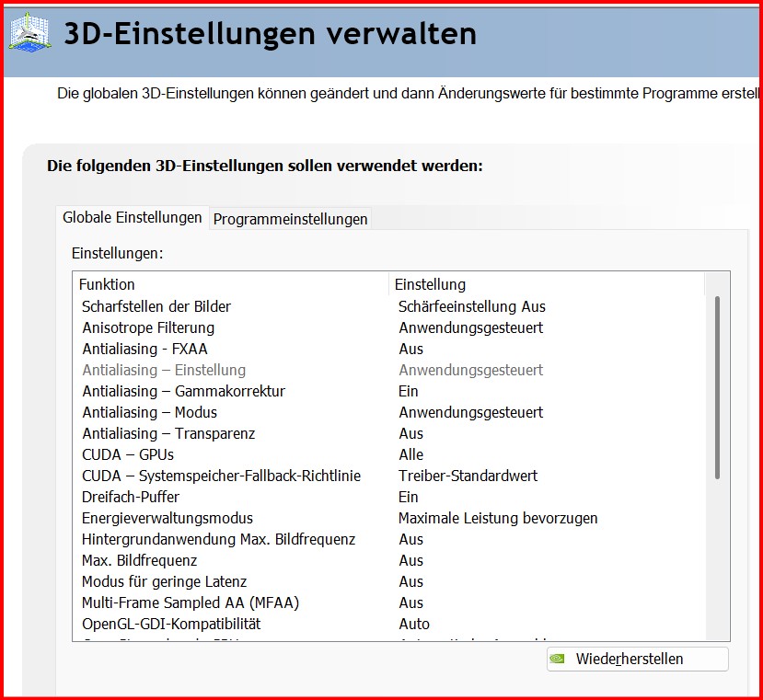Open the Alle value for CUDA GPUs

(411, 454)
